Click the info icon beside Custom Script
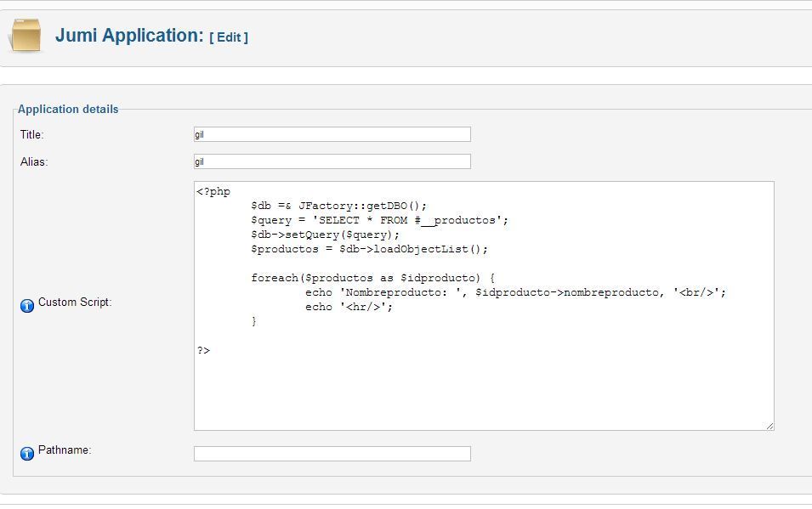 [x=27, y=306]
